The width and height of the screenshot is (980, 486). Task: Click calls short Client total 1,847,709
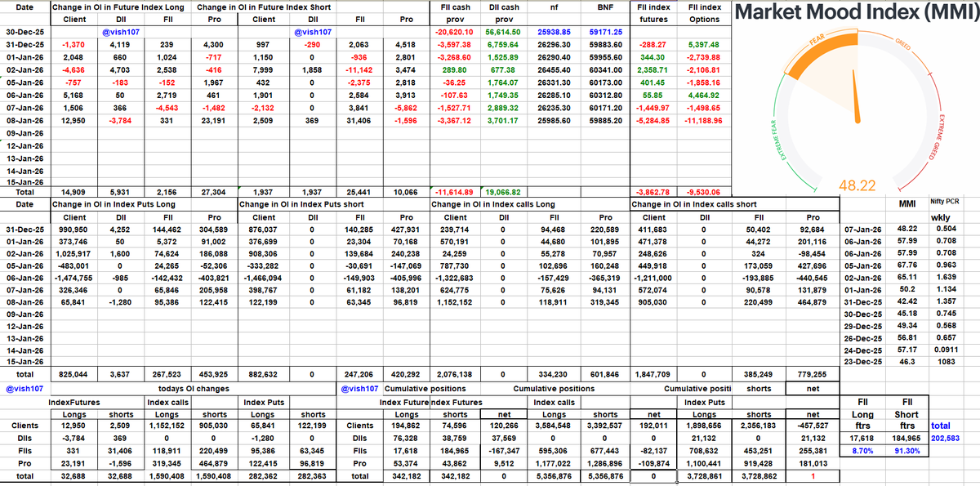[x=653, y=374]
